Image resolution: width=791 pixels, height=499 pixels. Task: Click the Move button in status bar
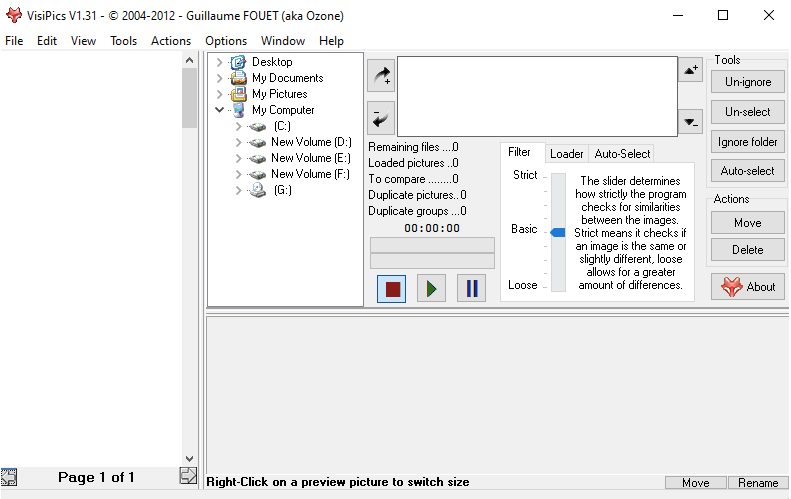tap(696, 483)
